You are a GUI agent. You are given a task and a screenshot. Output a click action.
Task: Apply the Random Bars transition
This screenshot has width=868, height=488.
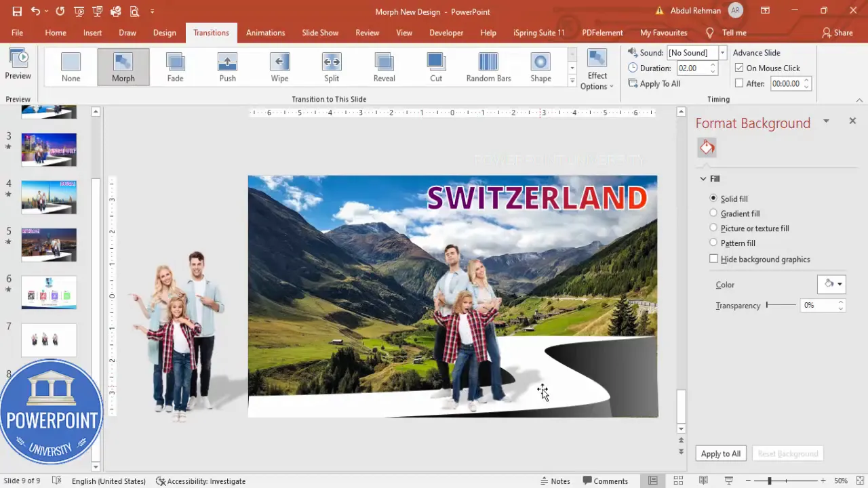click(488, 66)
